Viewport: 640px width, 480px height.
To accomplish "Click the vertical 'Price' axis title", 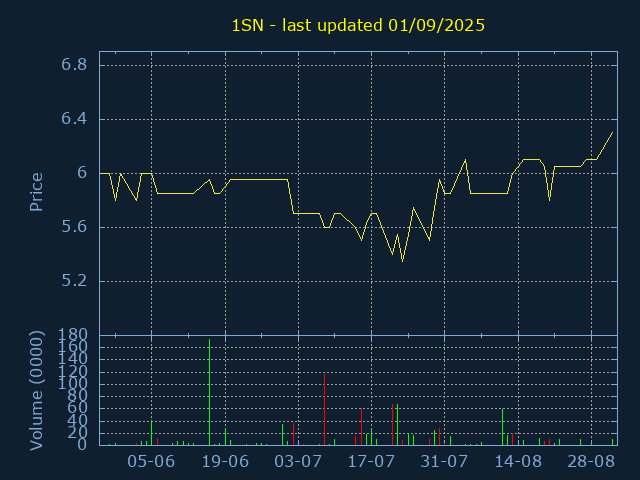I will coord(36,192).
